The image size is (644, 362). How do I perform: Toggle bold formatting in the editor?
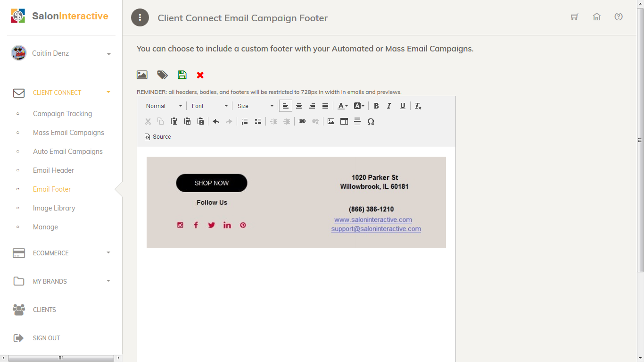click(x=376, y=106)
